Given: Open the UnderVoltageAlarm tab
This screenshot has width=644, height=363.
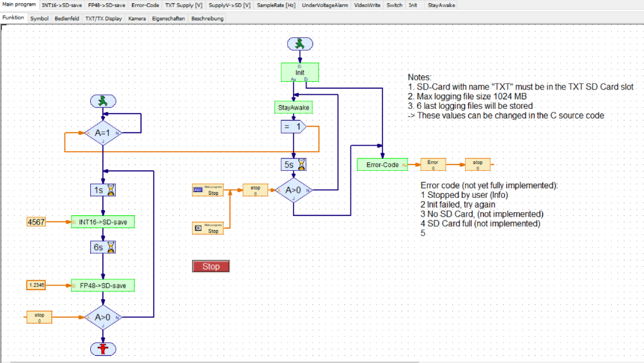Looking at the screenshot, I should [325, 5].
